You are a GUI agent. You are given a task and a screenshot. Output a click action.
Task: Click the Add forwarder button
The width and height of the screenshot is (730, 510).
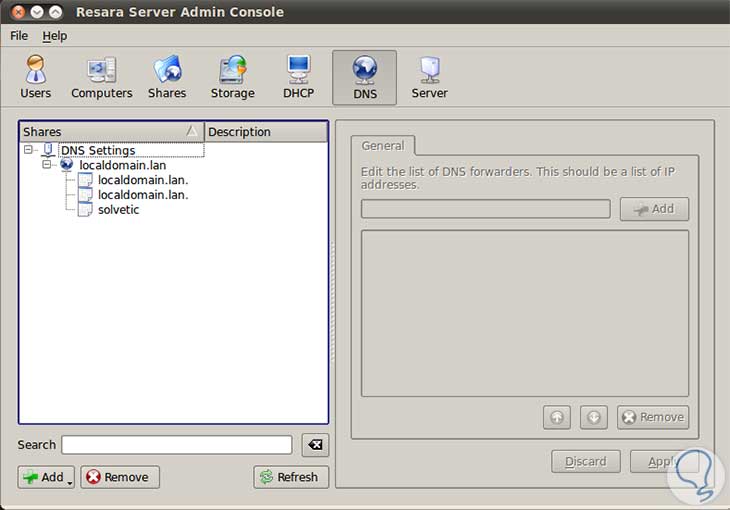tap(654, 209)
